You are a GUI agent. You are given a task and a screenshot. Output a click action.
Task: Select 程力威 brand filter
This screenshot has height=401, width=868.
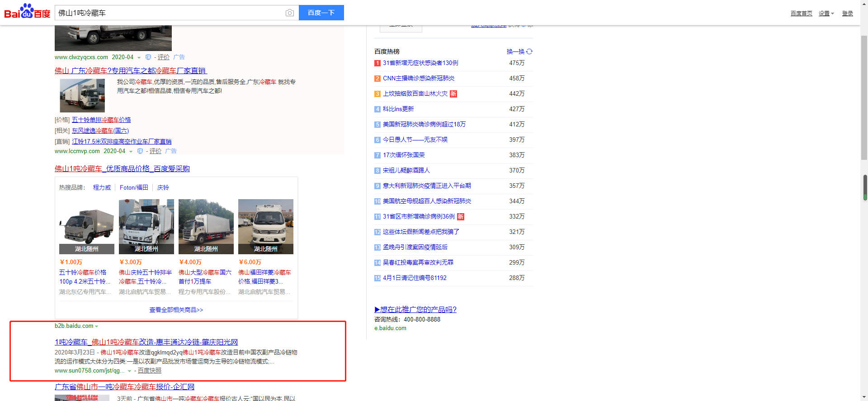(x=102, y=187)
